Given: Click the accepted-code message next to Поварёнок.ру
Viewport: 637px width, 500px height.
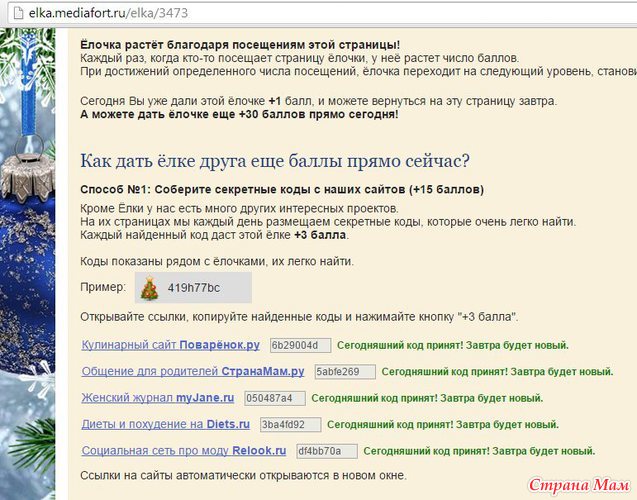Looking at the screenshot, I should [x=453, y=345].
